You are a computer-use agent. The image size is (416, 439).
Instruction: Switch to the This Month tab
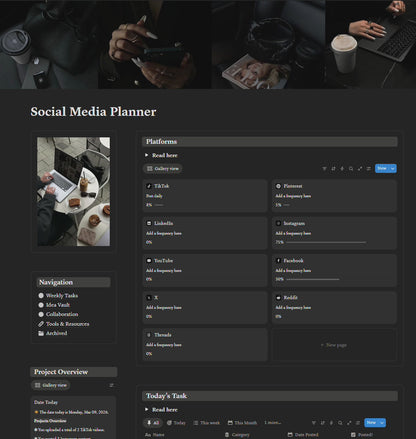242,423
